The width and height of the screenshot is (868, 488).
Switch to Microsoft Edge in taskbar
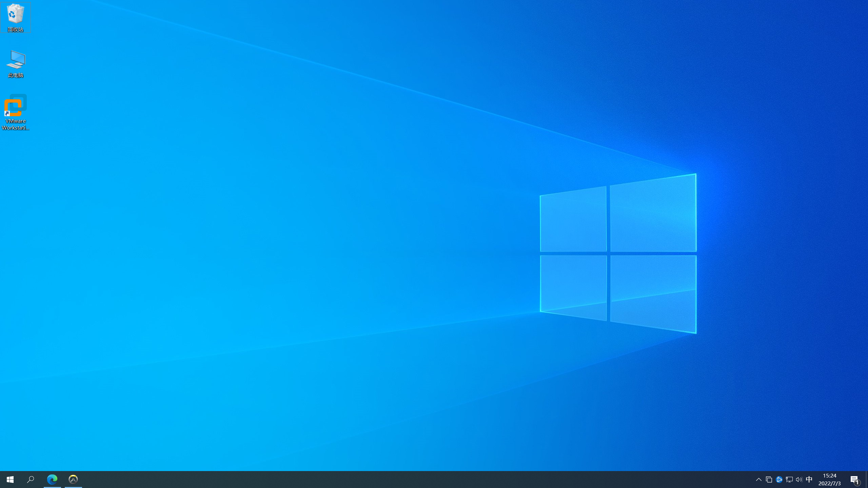coord(52,480)
